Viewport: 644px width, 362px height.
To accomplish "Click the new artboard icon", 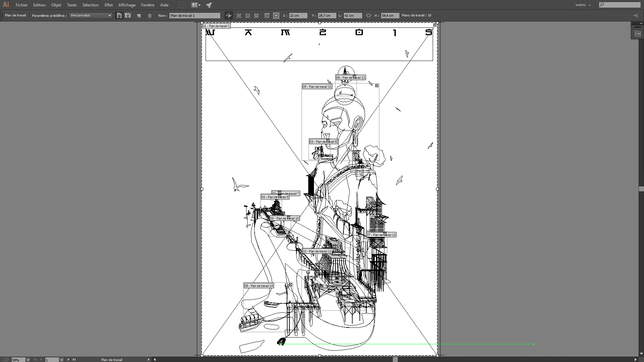I will point(139,15).
